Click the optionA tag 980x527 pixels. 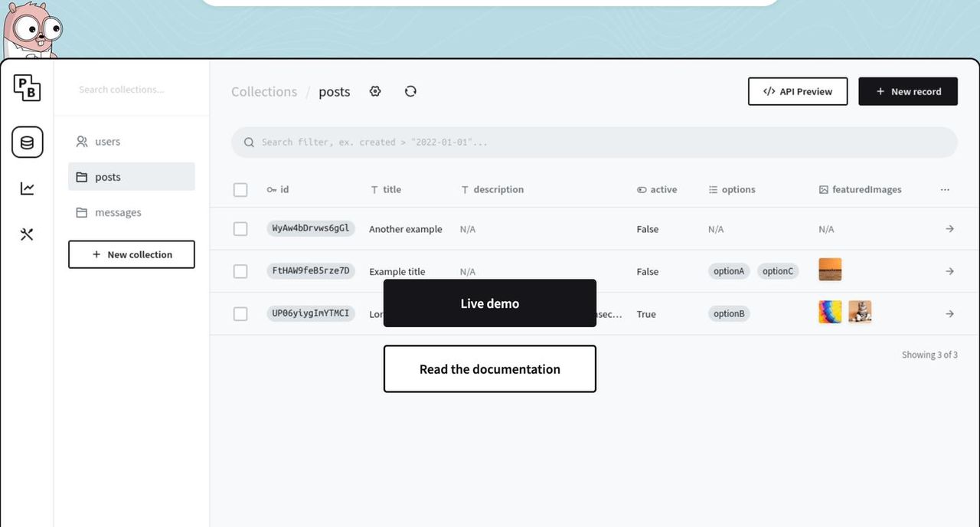tap(729, 271)
